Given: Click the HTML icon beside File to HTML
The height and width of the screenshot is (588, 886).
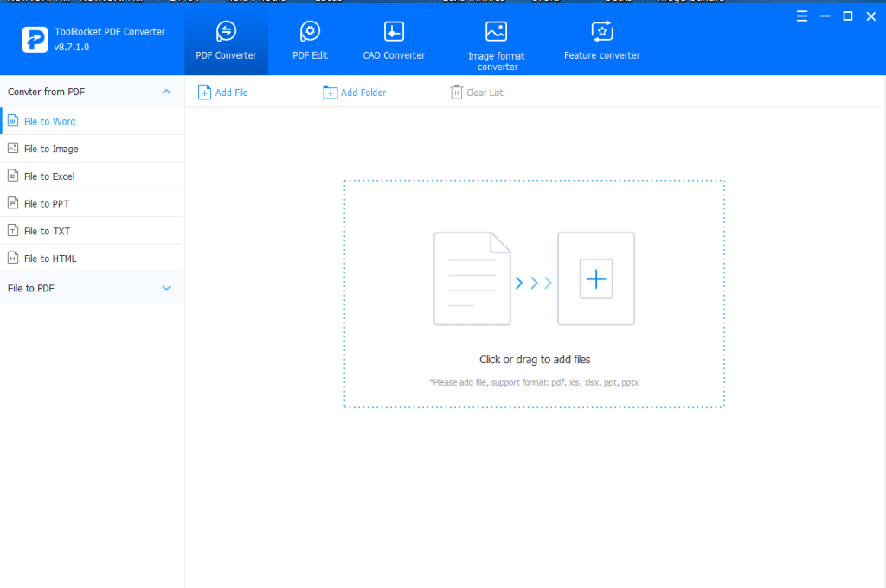Looking at the screenshot, I should (x=13, y=258).
